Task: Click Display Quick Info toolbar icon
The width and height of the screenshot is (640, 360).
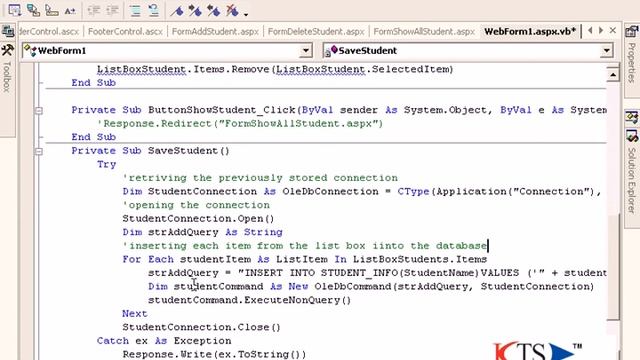Action: click(x=52, y=10)
